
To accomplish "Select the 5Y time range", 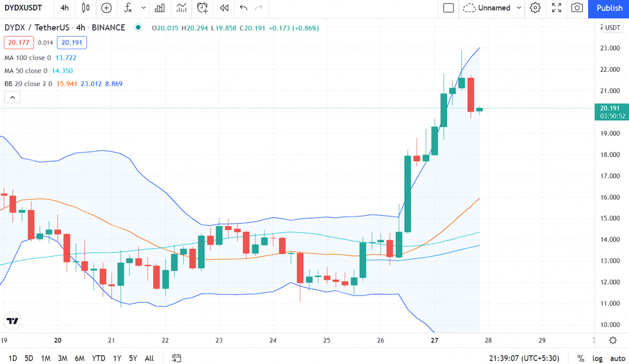I will coord(133,358).
